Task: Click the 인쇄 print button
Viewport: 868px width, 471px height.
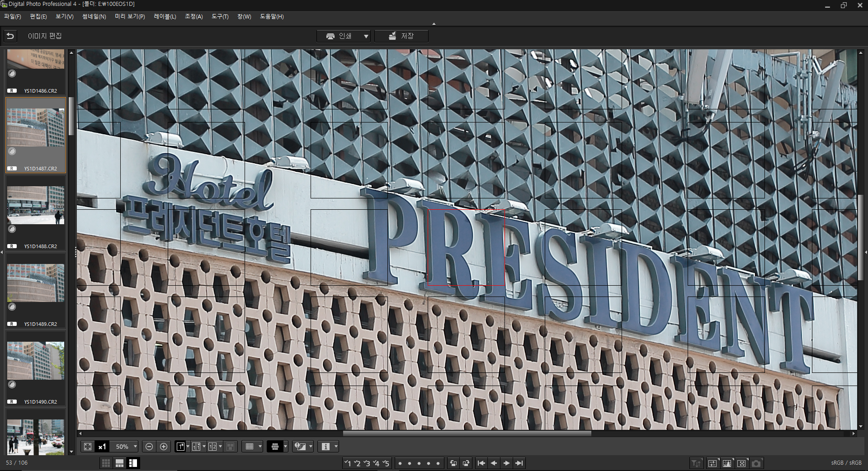Action: pos(340,36)
